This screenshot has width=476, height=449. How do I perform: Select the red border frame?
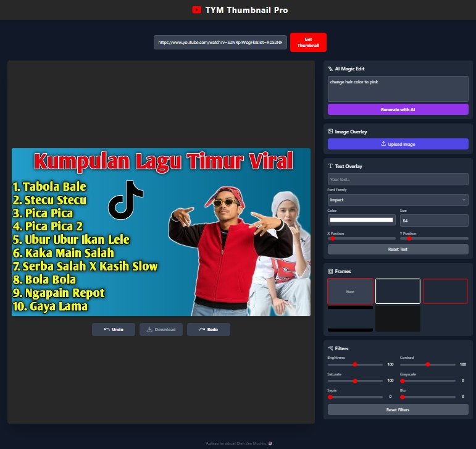(445, 291)
